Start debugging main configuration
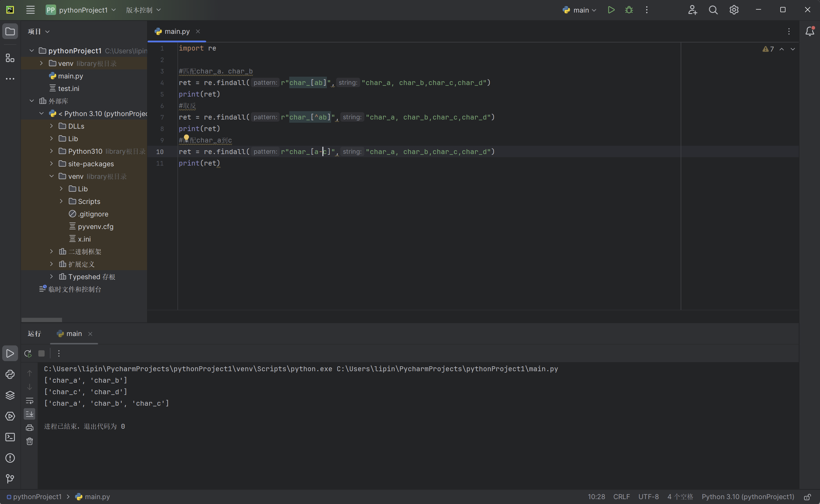 click(x=629, y=10)
